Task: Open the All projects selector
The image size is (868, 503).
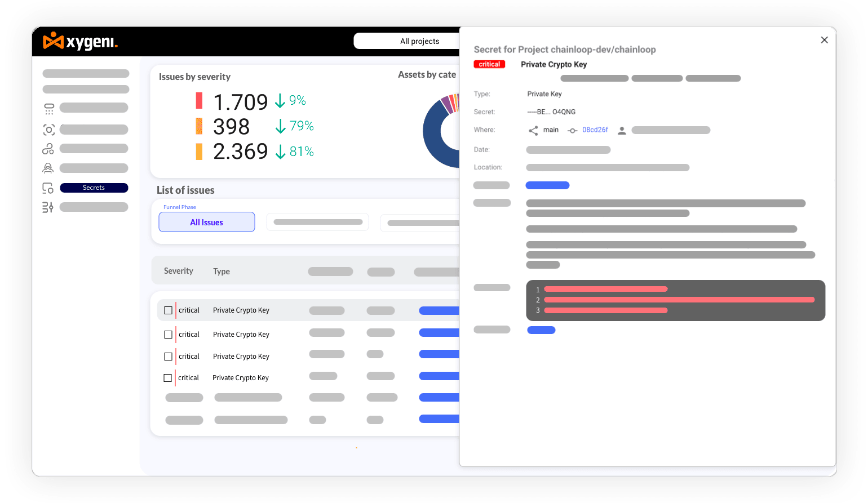Action: [x=419, y=41]
